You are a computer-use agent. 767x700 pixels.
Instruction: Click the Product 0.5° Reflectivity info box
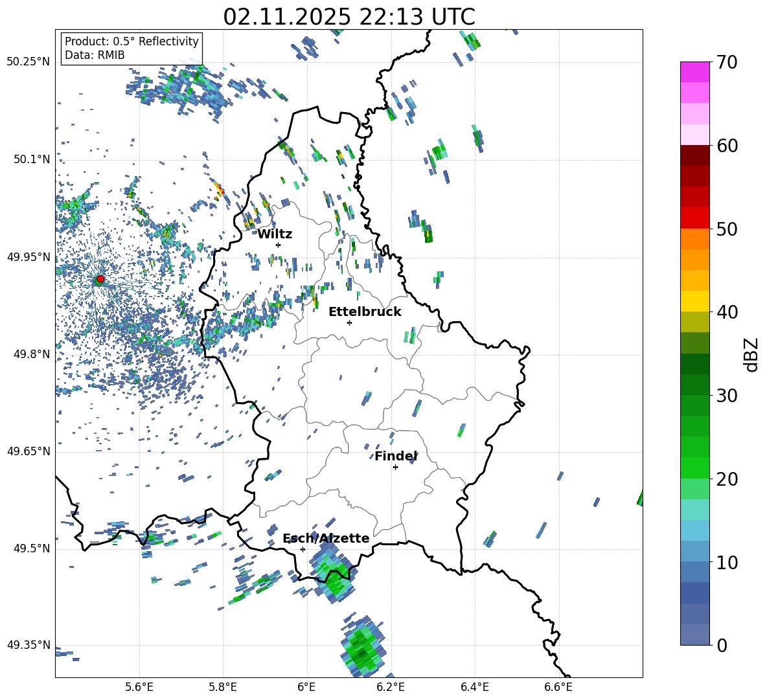click(132, 49)
